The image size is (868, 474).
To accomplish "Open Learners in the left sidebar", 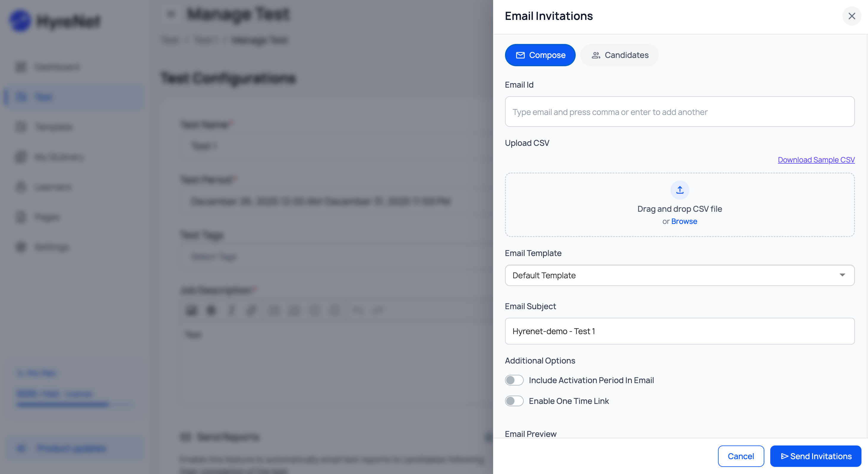I will click(x=53, y=187).
